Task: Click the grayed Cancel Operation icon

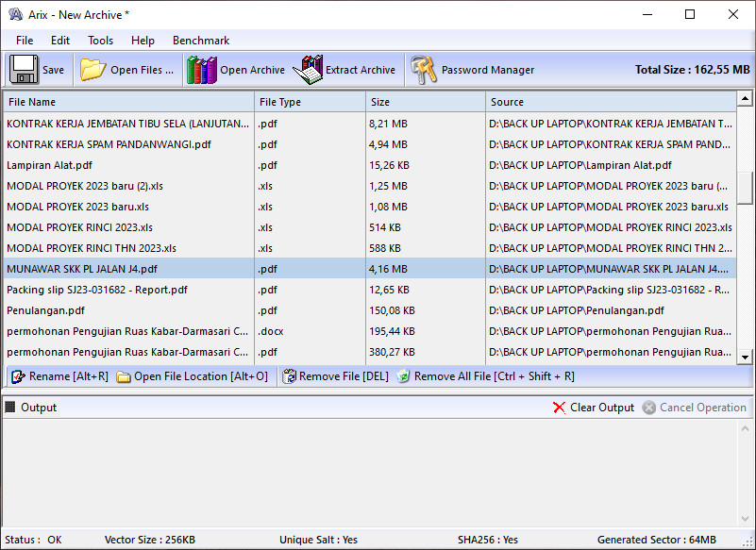Action: click(649, 408)
